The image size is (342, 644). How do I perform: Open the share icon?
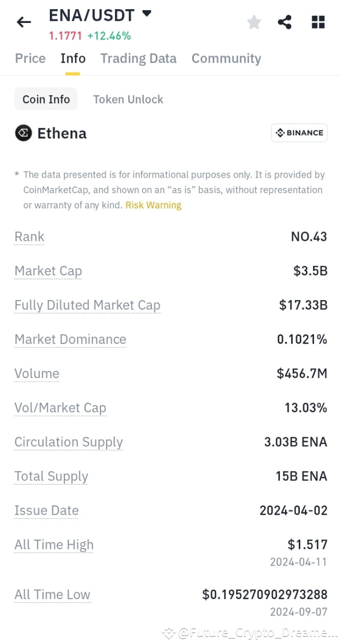pyautogui.click(x=285, y=22)
